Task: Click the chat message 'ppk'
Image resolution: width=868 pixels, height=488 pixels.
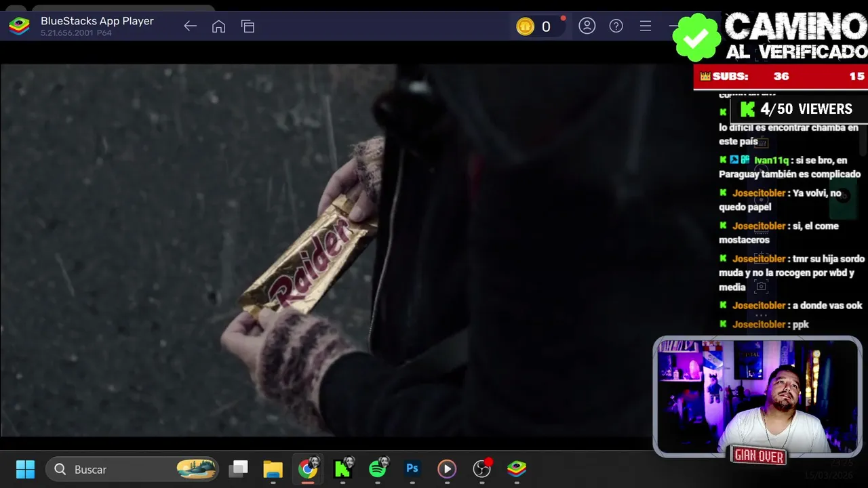Action: click(x=801, y=325)
